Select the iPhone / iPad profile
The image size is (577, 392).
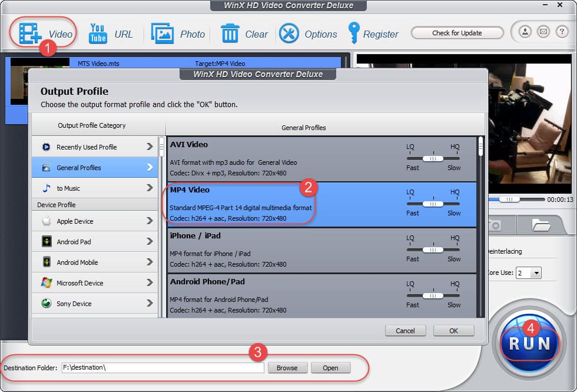coord(321,250)
